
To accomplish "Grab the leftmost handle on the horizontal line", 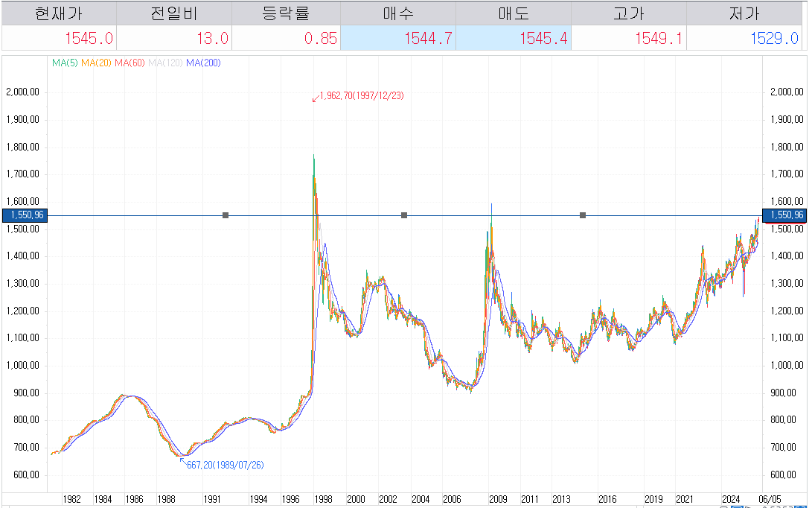I will 226,215.
